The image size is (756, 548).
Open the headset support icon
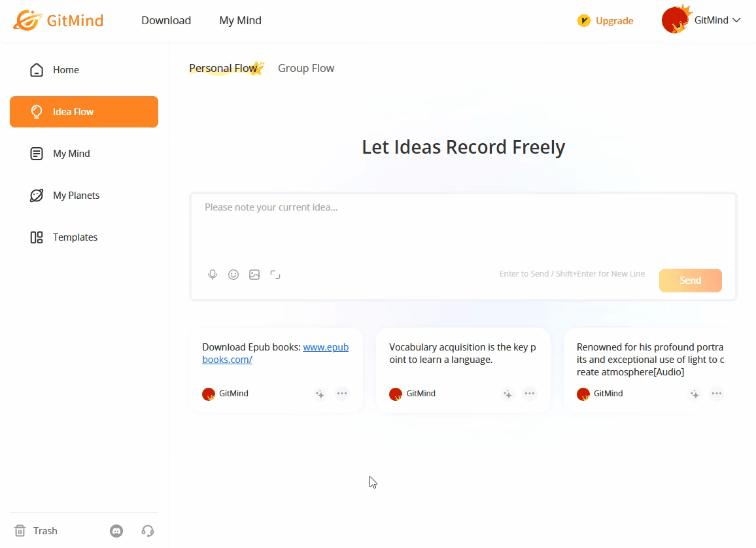pos(148,531)
